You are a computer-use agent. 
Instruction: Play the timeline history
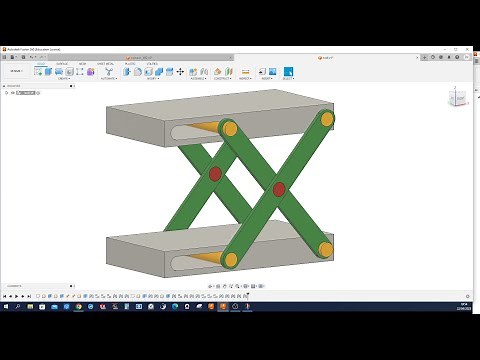(x=16, y=296)
